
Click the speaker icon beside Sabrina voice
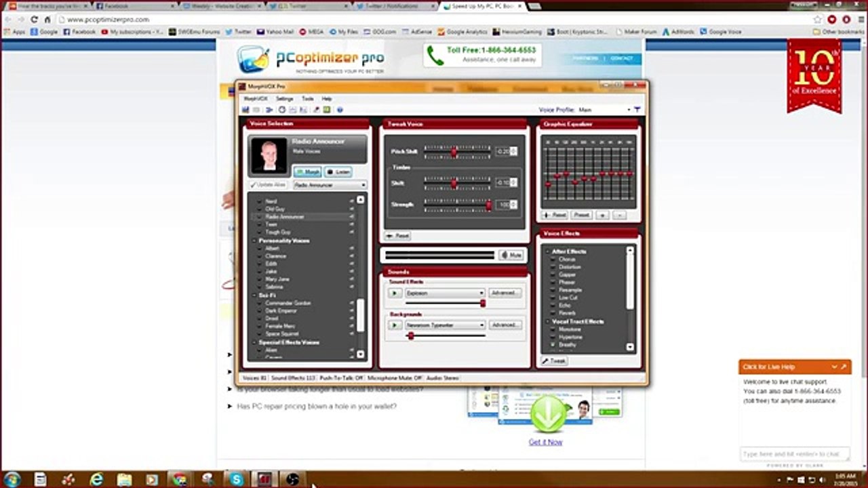coord(351,287)
